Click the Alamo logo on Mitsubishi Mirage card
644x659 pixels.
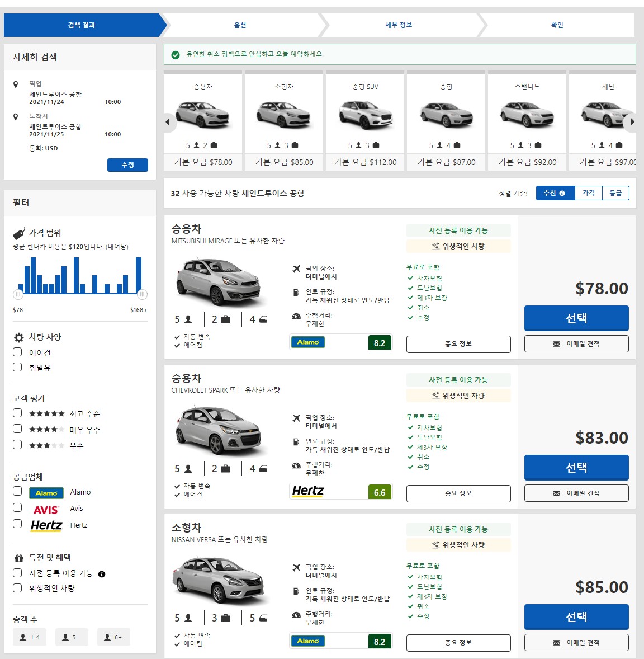pos(308,342)
